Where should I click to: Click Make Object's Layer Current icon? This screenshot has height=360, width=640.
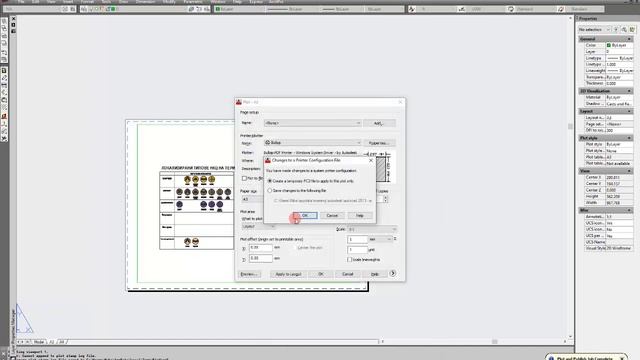click(192, 9)
